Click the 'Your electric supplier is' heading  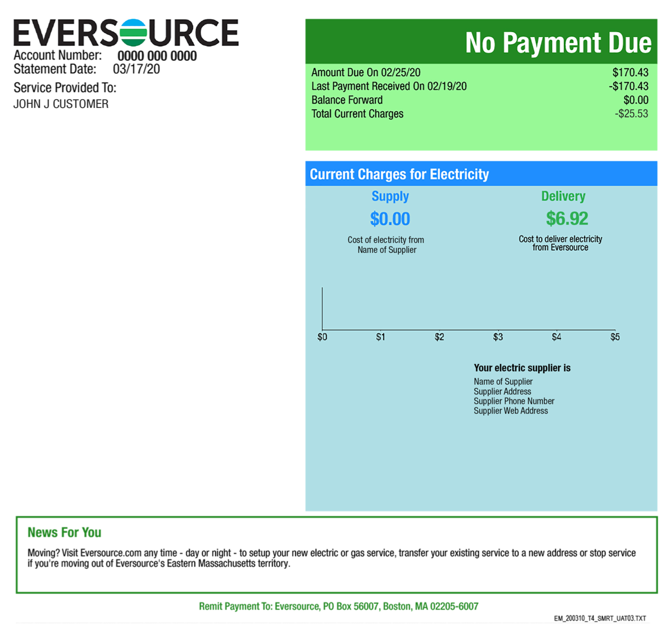click(522, 368)
